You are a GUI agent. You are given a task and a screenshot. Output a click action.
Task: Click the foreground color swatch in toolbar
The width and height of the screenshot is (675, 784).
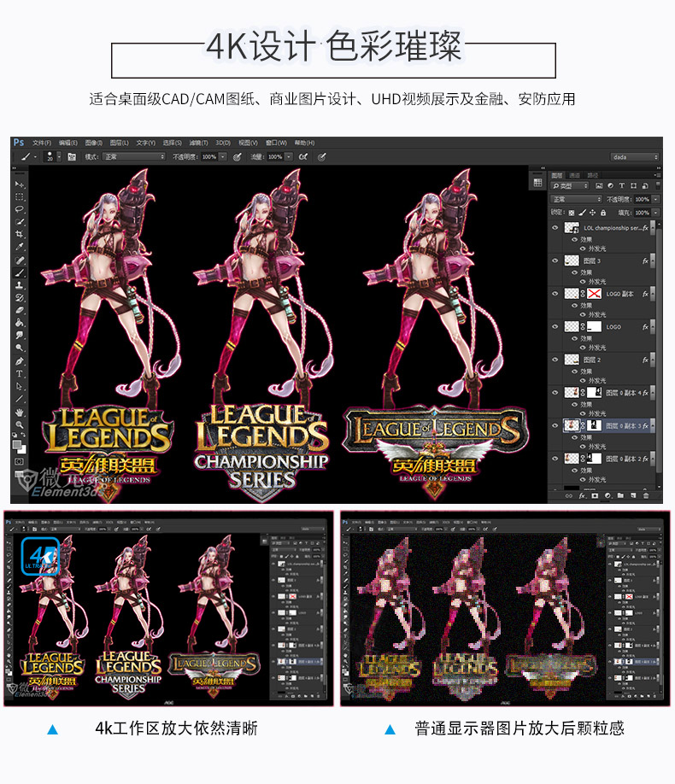16,444
